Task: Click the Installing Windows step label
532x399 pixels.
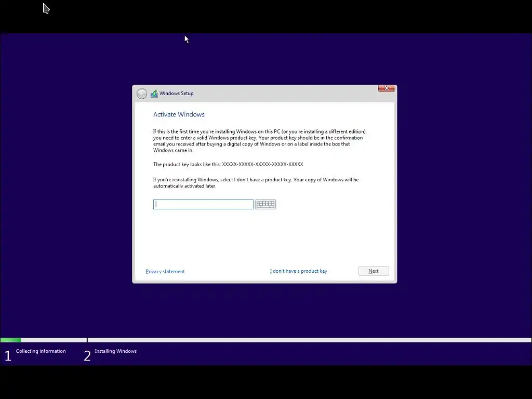Action: coord(116,351)
